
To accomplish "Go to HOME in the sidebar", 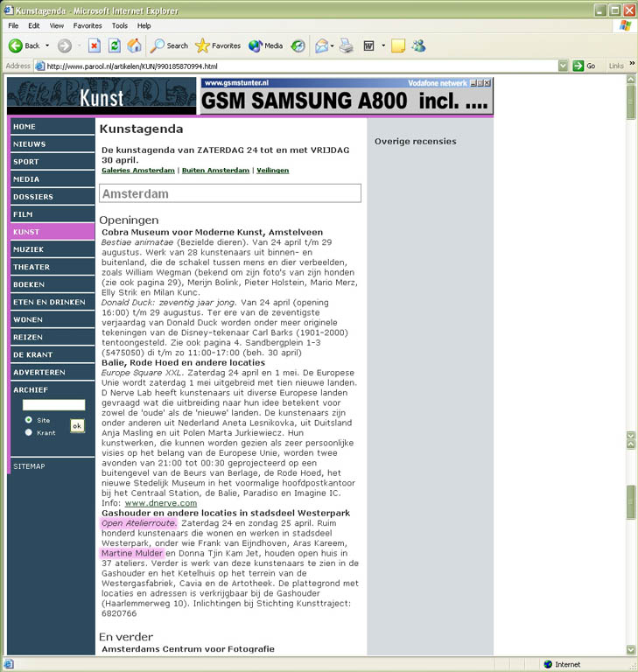I will coord(53,127).
